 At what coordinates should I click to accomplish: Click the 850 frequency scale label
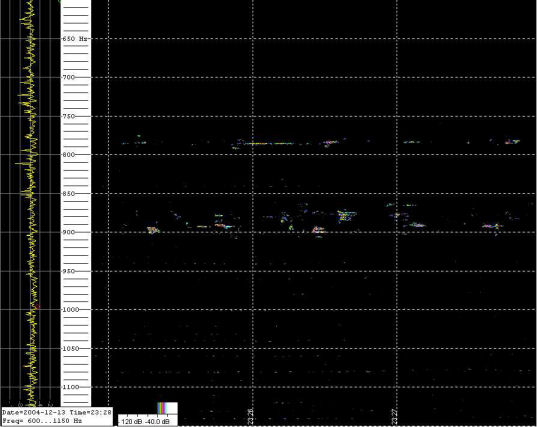pyautogui.click(x=68, y=194)
